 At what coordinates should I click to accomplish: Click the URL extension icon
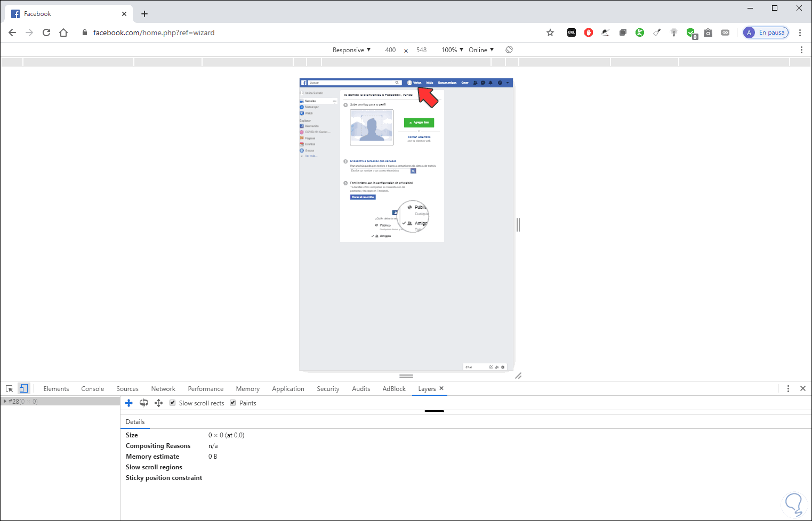[572, 32]
